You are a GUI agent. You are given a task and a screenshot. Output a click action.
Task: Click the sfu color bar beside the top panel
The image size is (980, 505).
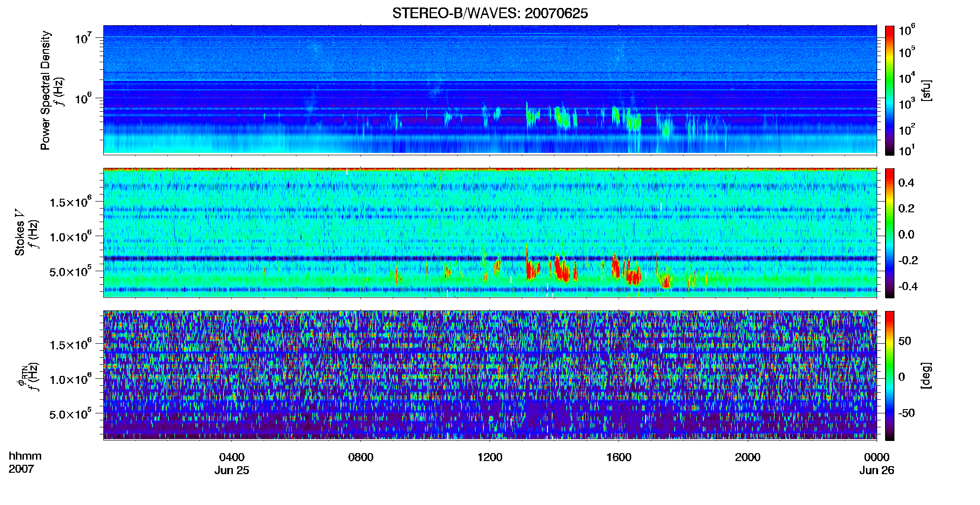[890, 90]
